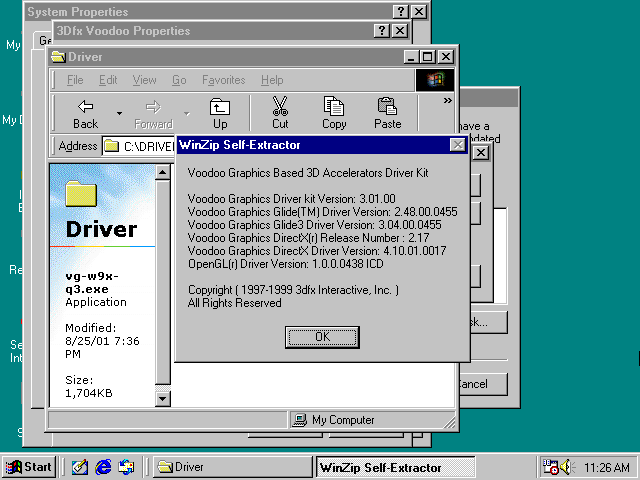Go Back in Driver window toolbar
Viewport: 640px width, 480px height.
85,113
